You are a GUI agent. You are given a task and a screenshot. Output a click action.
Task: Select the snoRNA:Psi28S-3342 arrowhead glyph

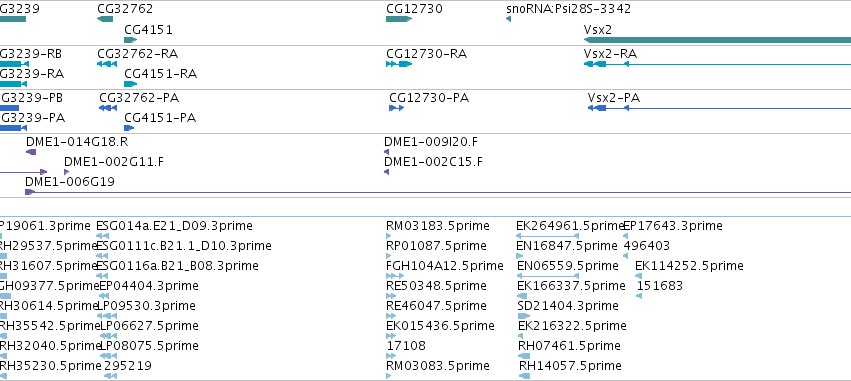click(508, 19)
